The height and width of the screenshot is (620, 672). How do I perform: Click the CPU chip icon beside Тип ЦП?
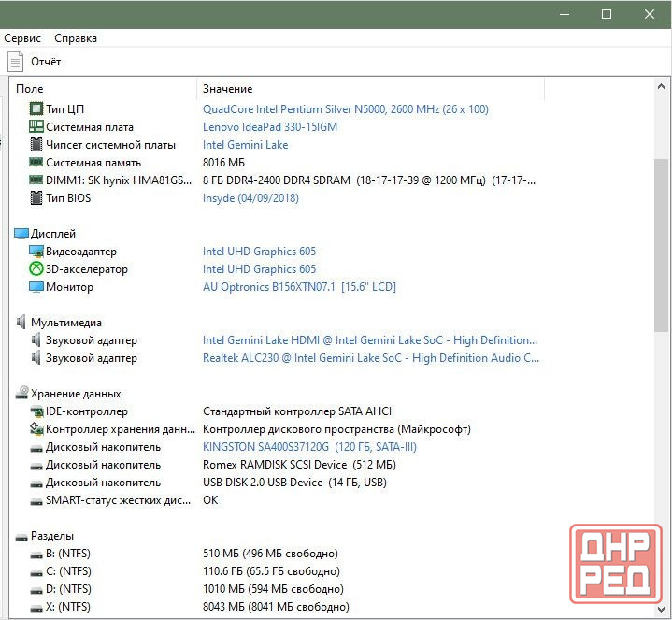pos(36,108)
